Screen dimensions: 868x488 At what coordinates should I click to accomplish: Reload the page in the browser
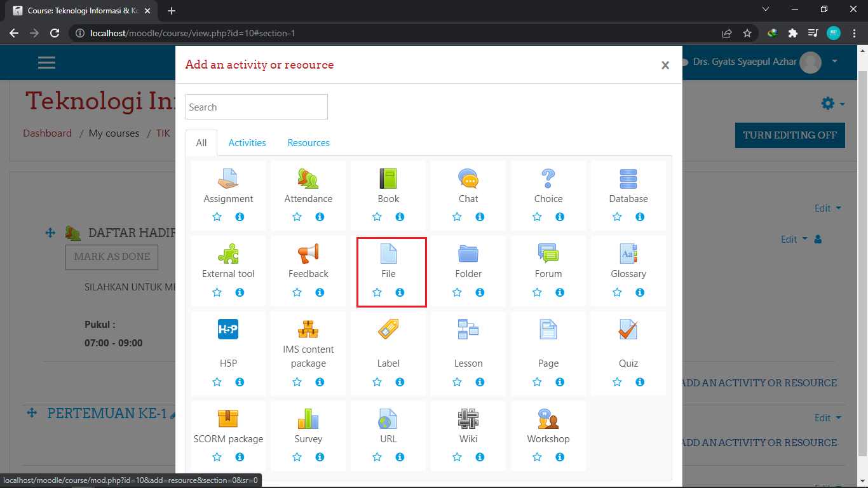pos(55,33)
